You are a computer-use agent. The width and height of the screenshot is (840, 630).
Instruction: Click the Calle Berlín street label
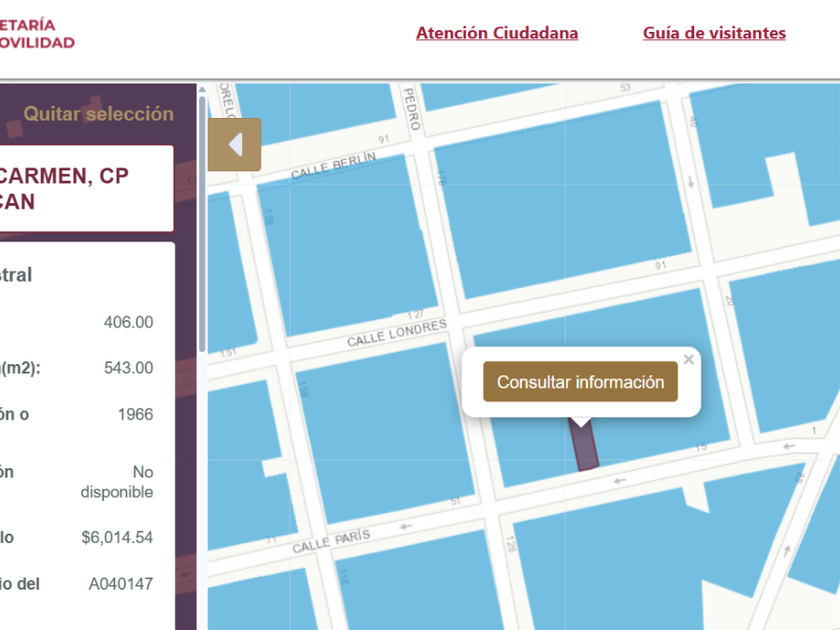tap(333, 165)
